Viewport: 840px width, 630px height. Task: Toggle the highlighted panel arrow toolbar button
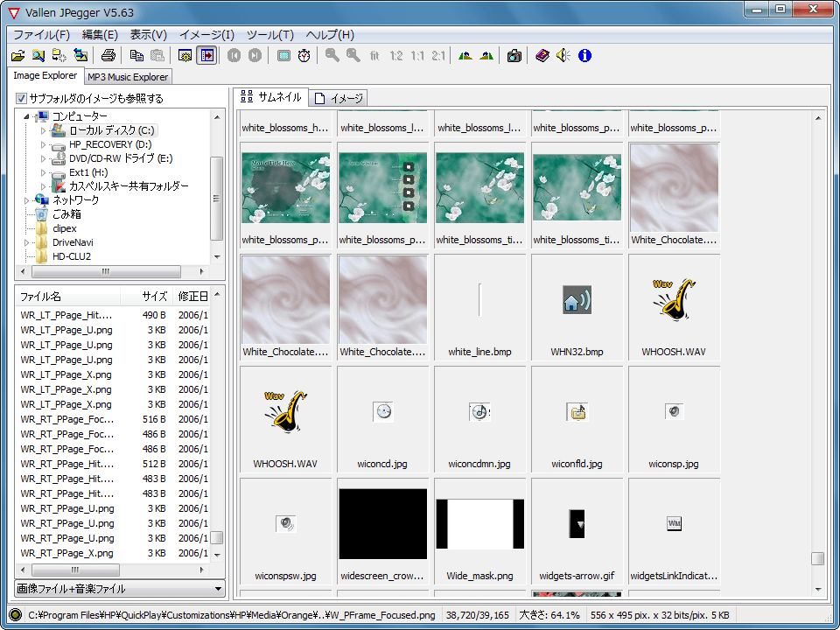pyautogui.click(x=206, y=56)
